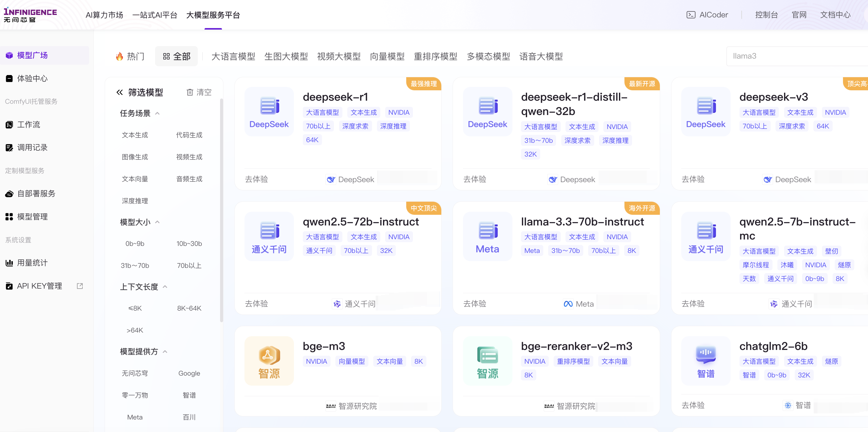
Task: Toggle the 70b以上 model size filter
Action: pyautogui.click(x=189, y=265)
